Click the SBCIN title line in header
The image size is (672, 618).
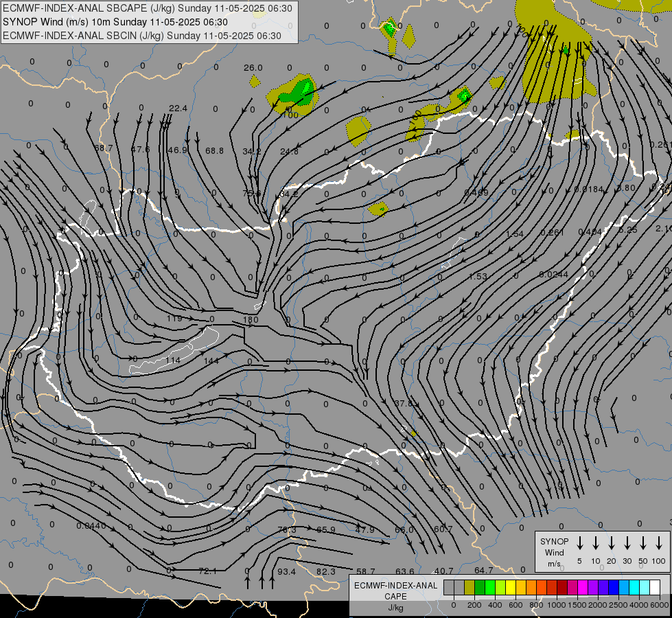pos(142,36)
